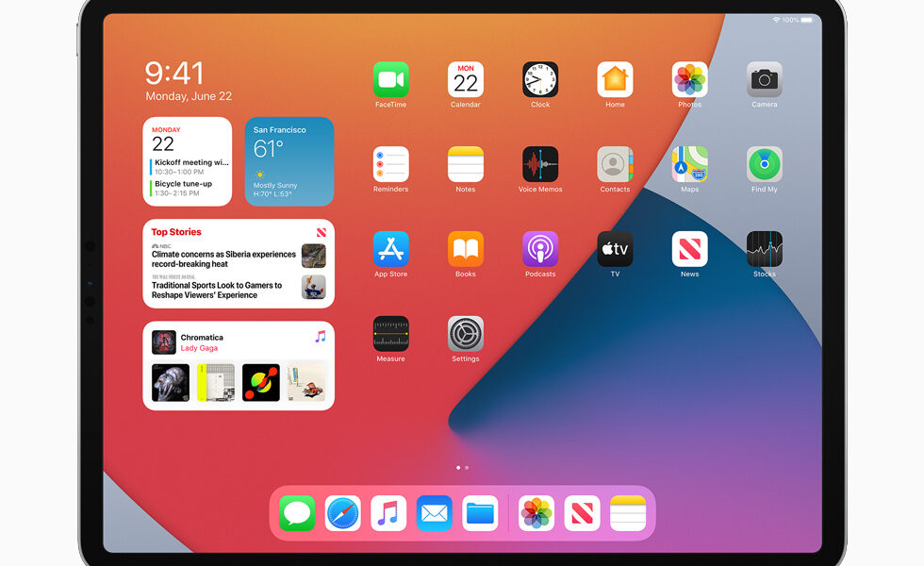This screenshot has height=566, width=924.
Task: Tap the Siberia story thumbnail image
Action: click(313, 256)
